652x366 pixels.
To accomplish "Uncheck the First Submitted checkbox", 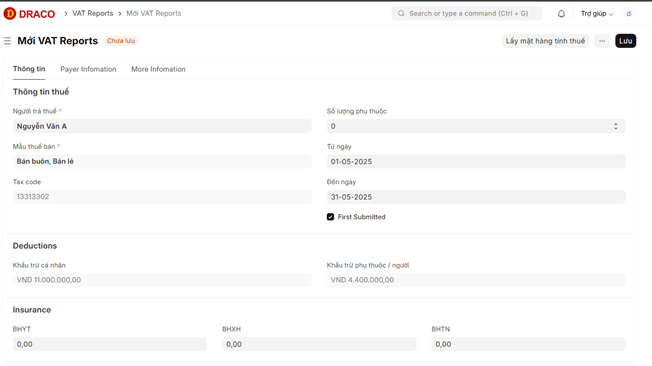I will pos(330,217).
